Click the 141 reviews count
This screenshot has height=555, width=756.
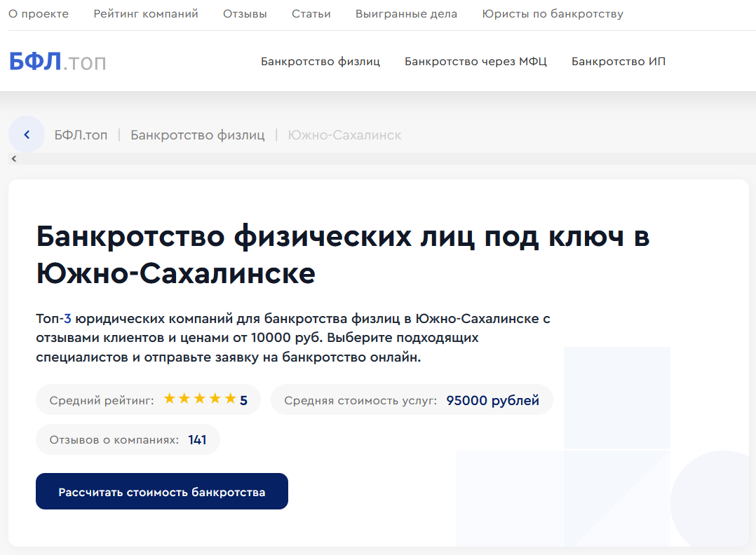point(197,440)
